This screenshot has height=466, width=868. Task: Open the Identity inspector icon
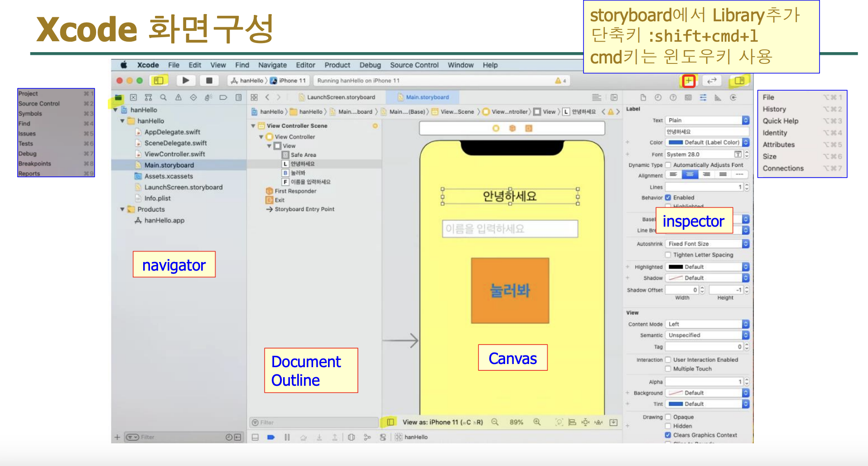coord(688,97)
